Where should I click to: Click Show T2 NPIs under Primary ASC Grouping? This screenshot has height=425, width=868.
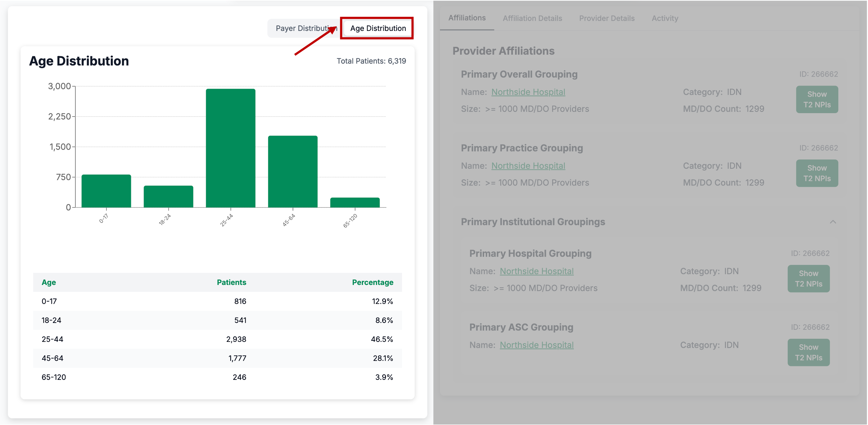pos(808,353)
